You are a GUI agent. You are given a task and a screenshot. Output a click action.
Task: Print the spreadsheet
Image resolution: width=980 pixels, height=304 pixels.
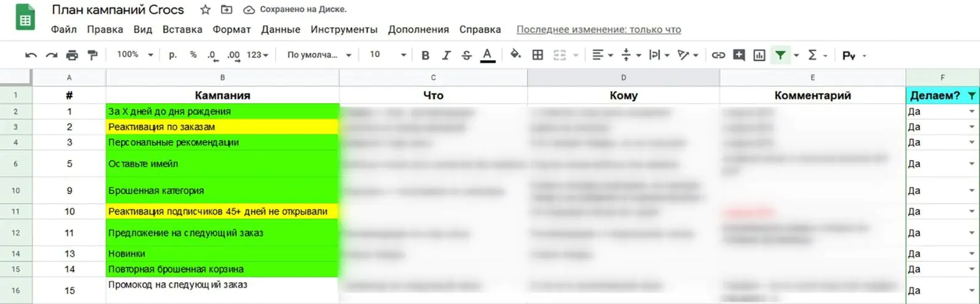click(x=72, y=55)
